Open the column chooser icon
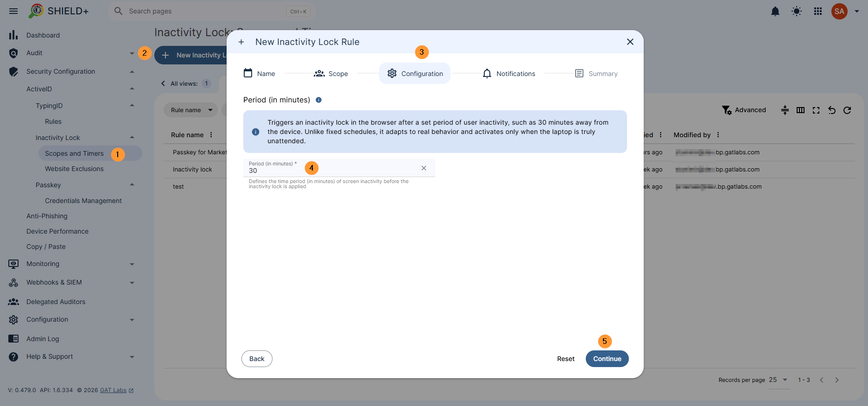Image resolution: width=868 pixels, height=406 pixels. (800, 110)
